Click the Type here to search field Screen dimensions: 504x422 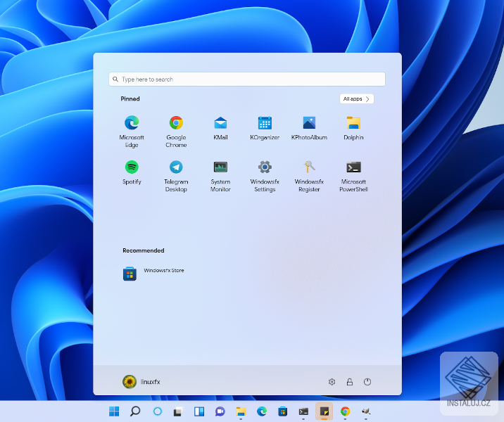tap(246, 79)
